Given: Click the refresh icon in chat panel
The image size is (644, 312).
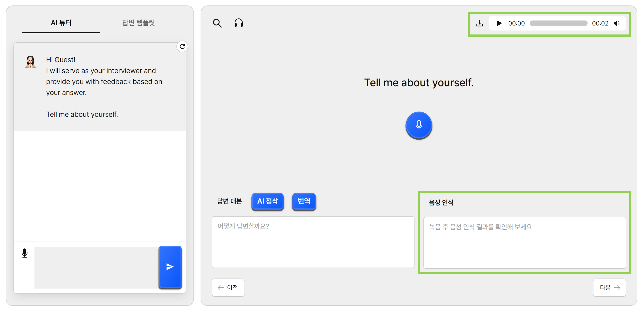Looking at the screenshot, I should [x=182, y=47].
